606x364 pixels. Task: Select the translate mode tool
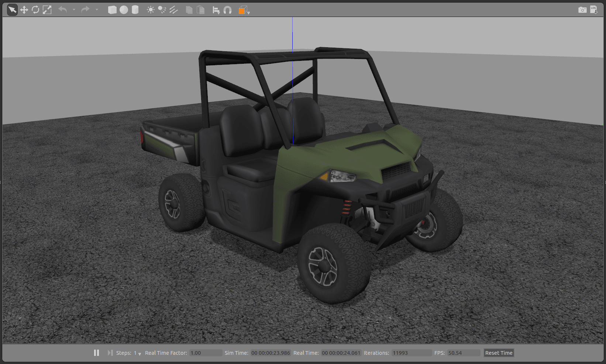(x=24, y=10)
